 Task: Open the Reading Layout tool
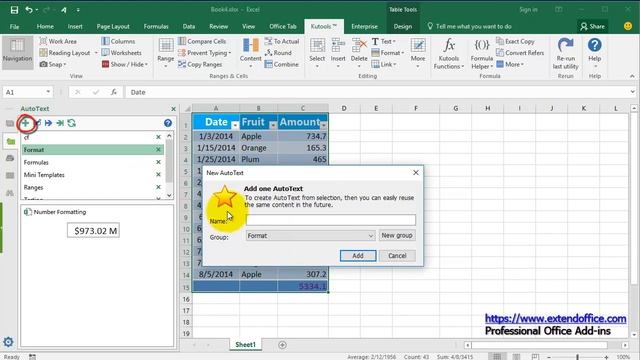(x=65, y=53)
